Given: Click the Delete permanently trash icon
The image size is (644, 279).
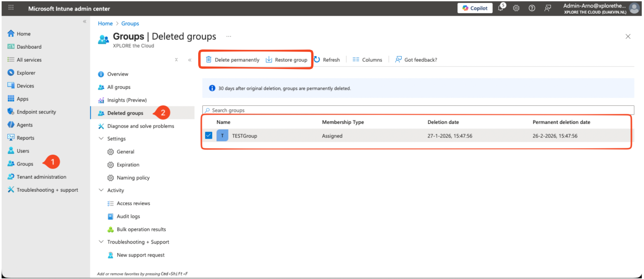Looking at the screenshot, I should 209,59.
